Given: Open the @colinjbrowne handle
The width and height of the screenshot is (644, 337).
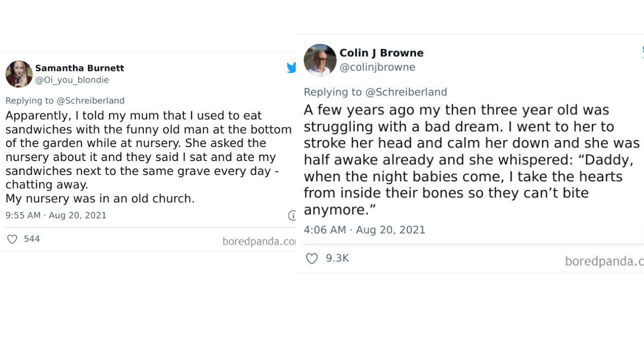Looking at the screenshot, I should [x=378, y=67].
